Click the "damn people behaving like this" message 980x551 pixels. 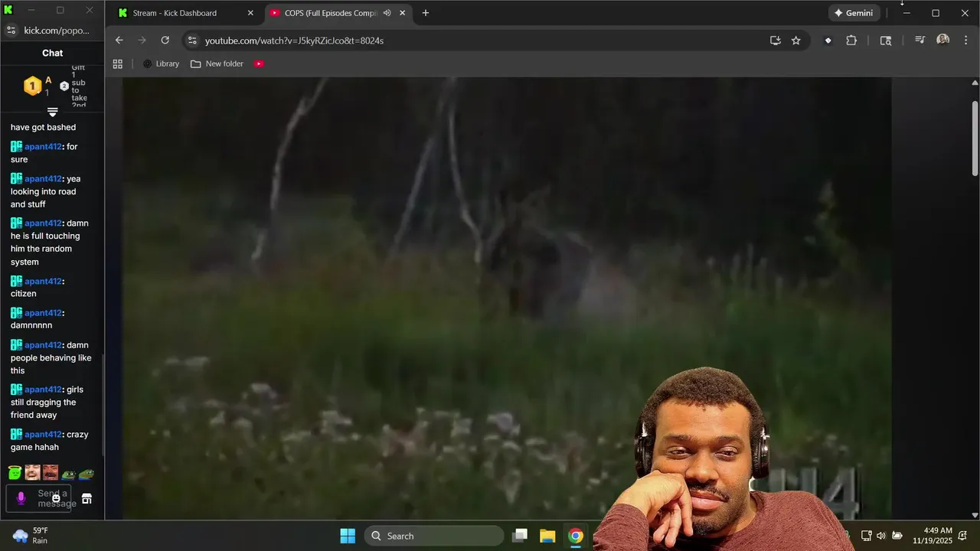tap(51, 357)
